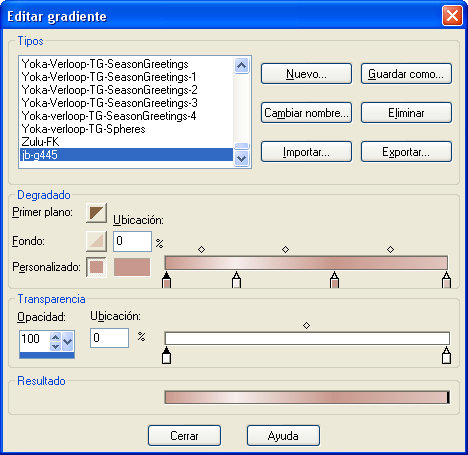Click the Nuevo... button
468x455 pixels.
[306, 74]
